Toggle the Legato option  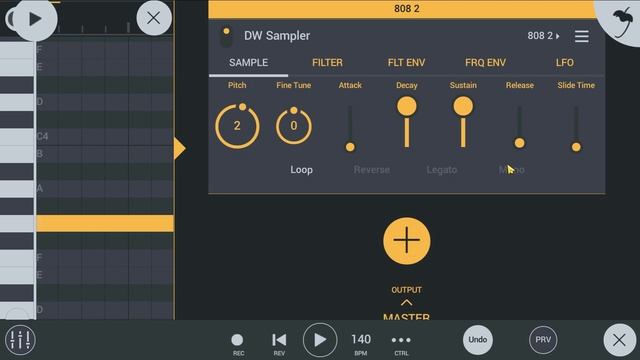click(x=442, y=170)
